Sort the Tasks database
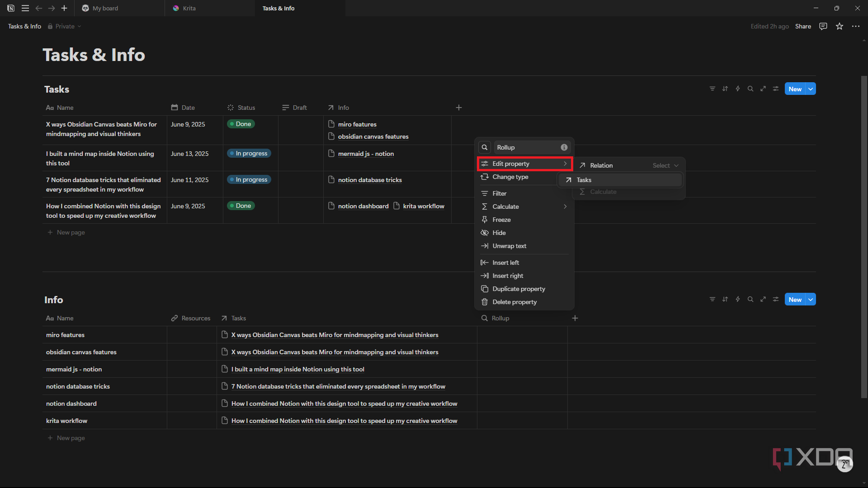Viewport: 868px width, 488px height. (725, 89)
